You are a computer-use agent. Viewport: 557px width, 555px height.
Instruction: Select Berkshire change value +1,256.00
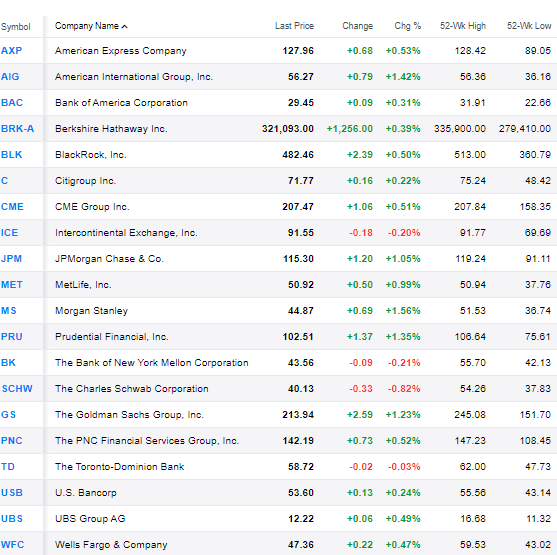(x=350, y=128)
